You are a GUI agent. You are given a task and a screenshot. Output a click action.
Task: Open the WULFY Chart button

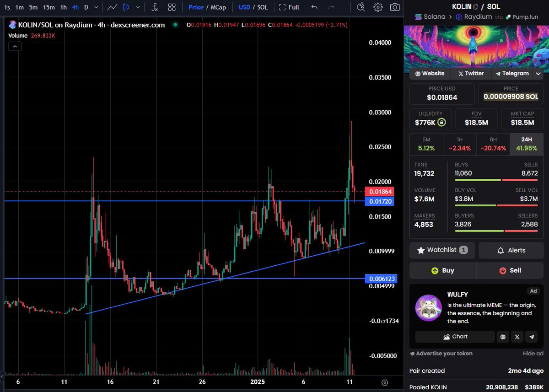coord(455,337)
